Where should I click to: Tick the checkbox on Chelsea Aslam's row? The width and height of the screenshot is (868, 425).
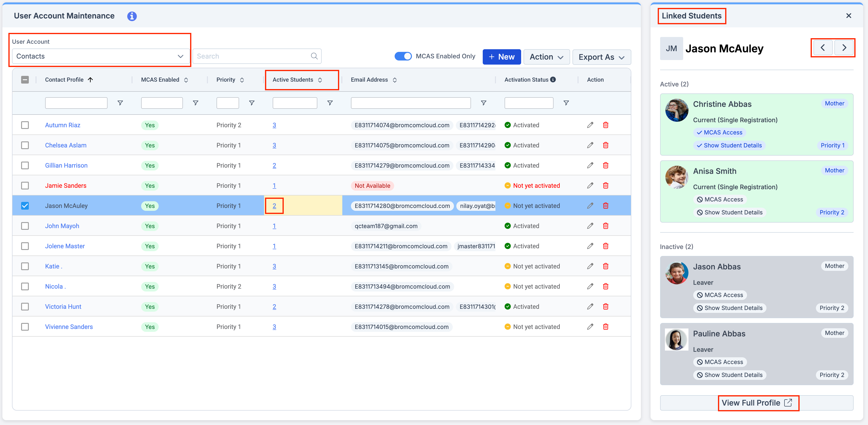[25, 145]
